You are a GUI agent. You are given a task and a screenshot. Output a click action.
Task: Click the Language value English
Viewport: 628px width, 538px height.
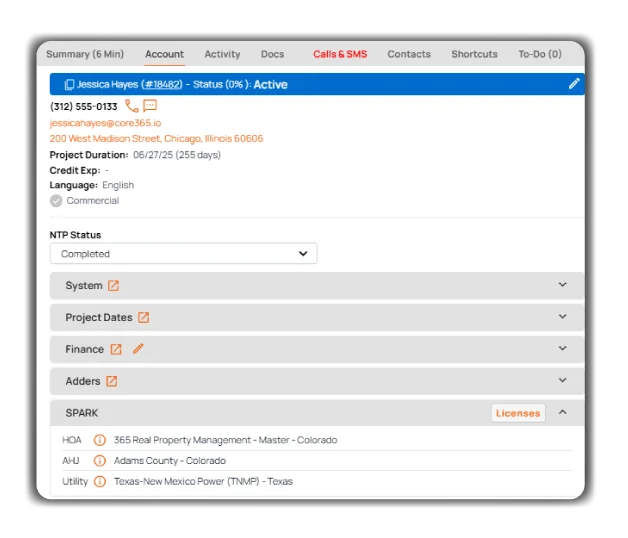pyautogui.click(x=118, y=185)
